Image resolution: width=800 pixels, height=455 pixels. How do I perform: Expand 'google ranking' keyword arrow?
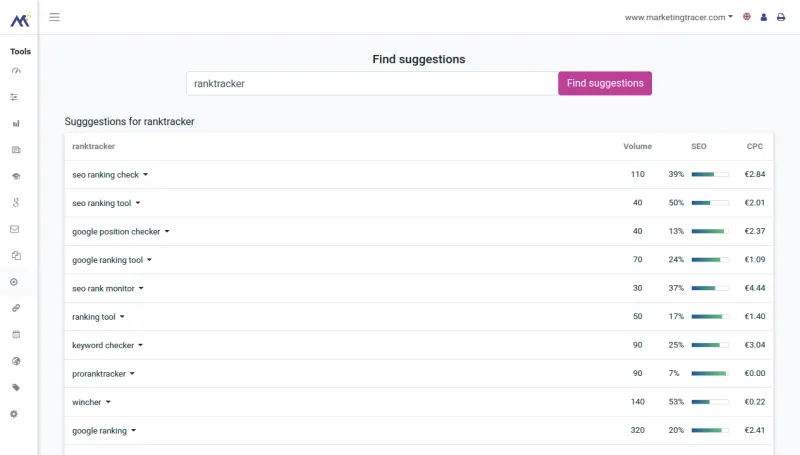click(x=134, y=431)
